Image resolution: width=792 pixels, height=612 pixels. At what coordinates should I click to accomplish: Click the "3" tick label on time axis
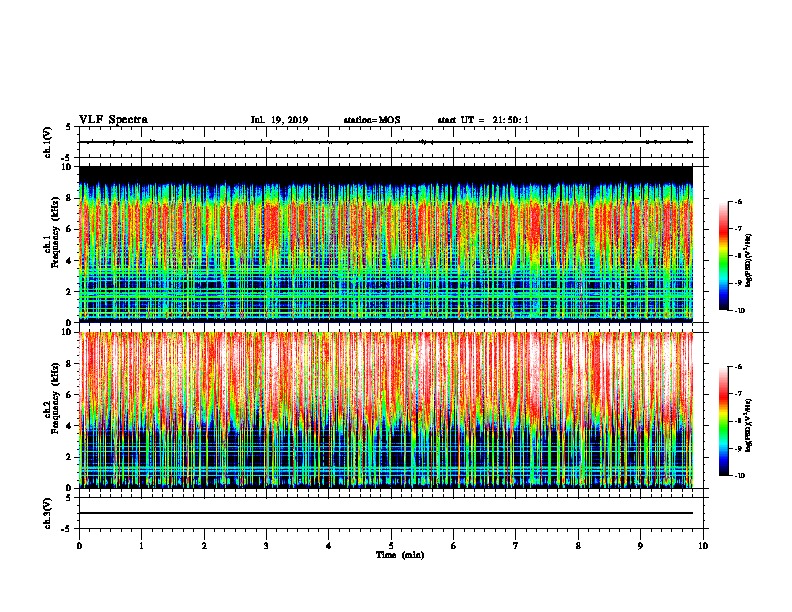[266, 545]
